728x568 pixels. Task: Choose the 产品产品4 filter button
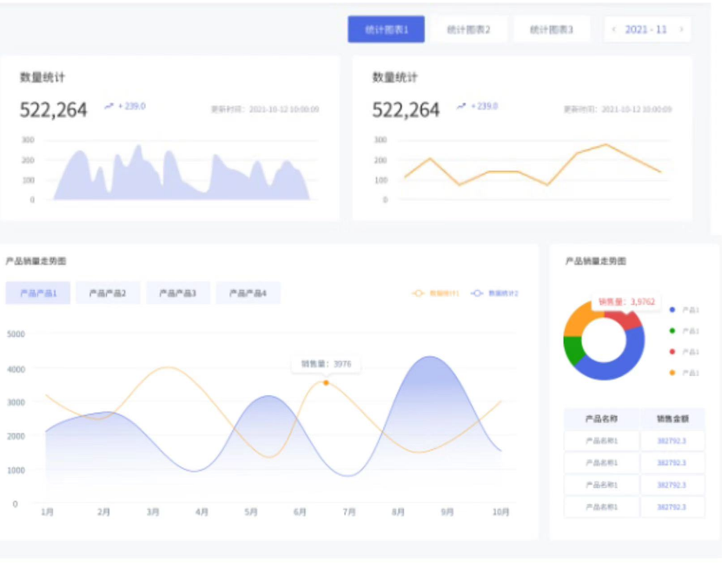point(248,294)
